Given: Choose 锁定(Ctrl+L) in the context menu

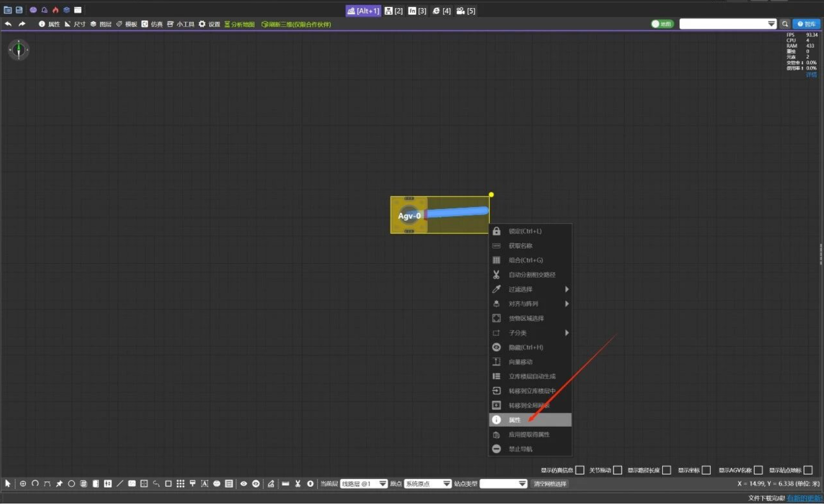Looking at the screenshot, I should (x=530, y=231).
